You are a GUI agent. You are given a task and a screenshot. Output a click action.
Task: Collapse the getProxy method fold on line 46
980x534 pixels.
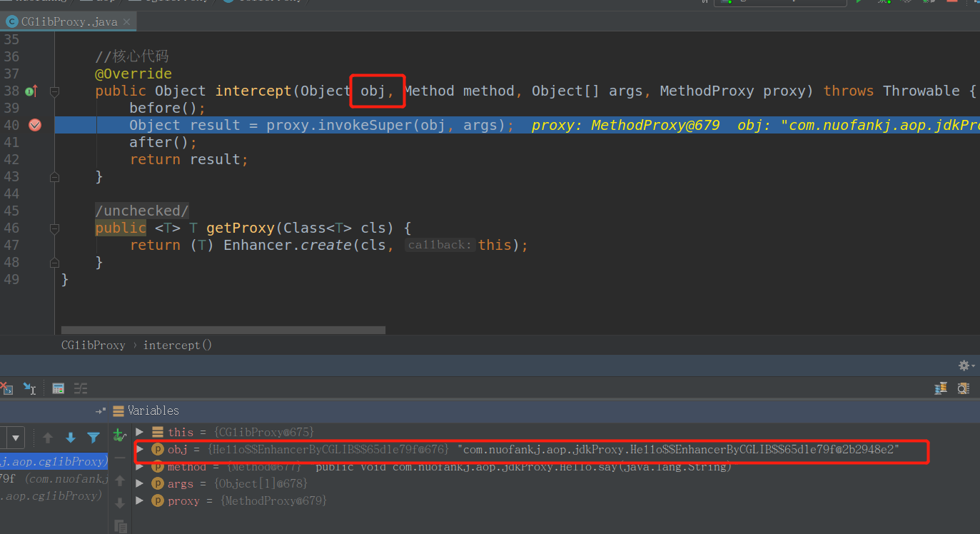(54, 228)
